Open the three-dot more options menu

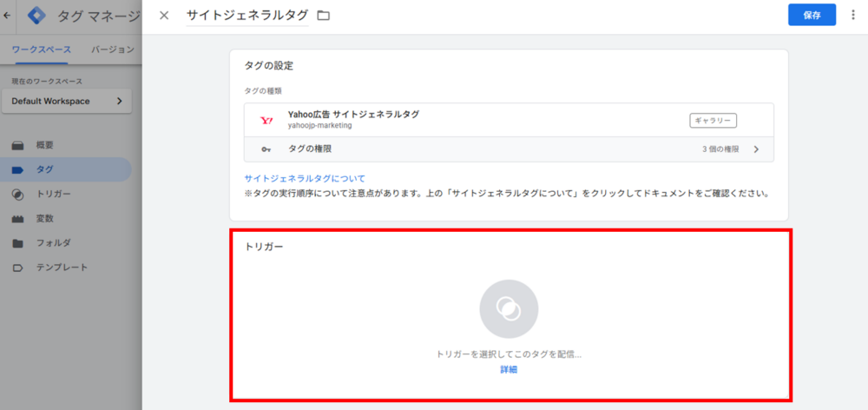(x=852, y=16)
